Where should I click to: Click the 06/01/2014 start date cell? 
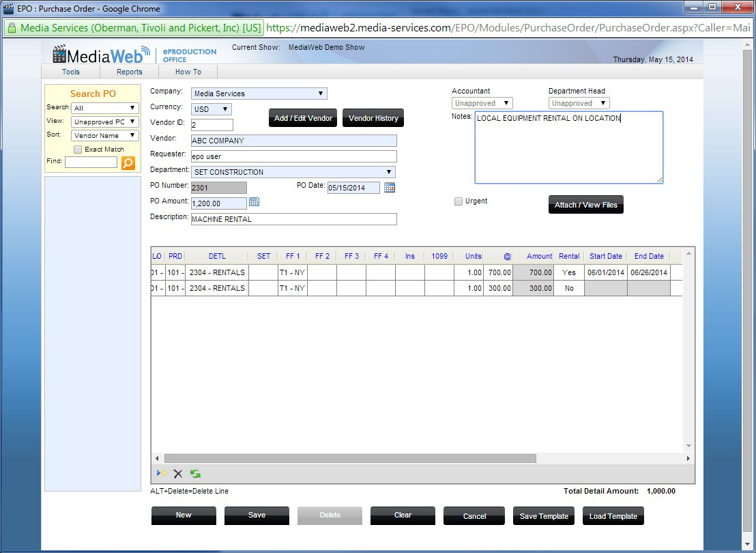coord(606,272)
